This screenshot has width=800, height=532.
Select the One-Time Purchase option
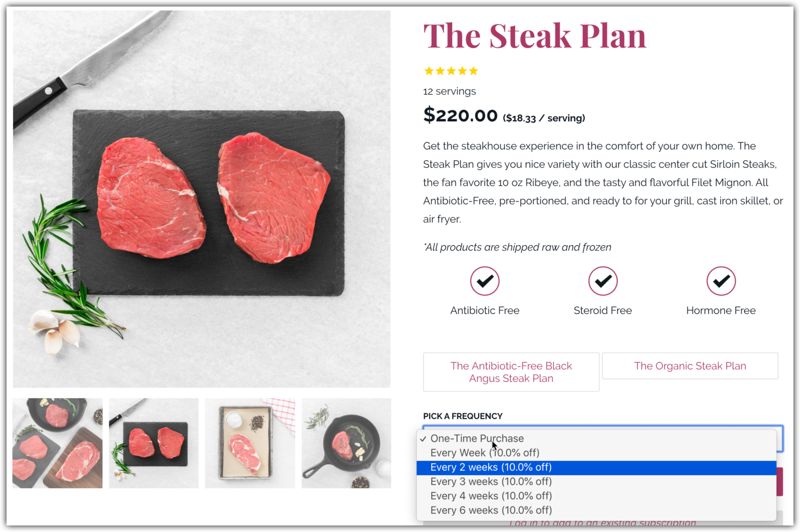point(477,439)
